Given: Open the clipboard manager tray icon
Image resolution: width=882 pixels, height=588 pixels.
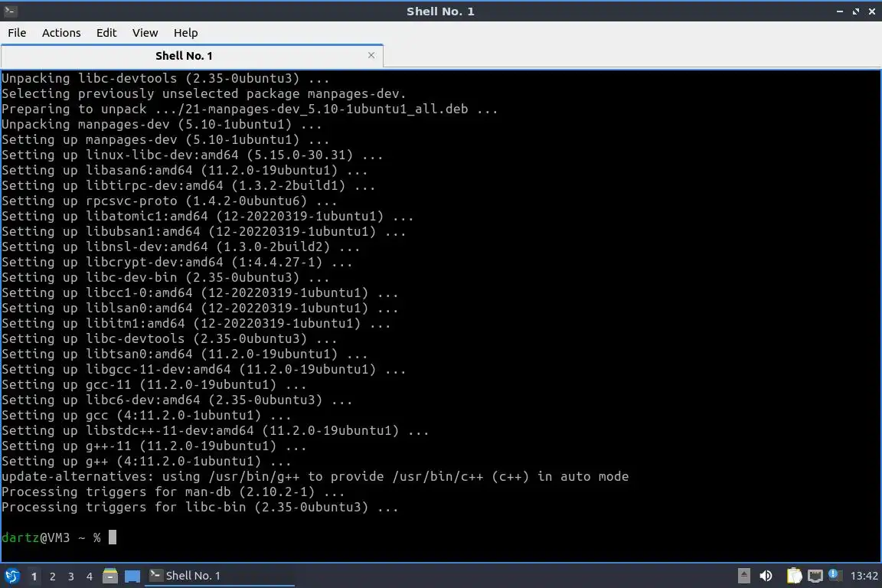Looking at the screenshot, I should coord(794,576).
